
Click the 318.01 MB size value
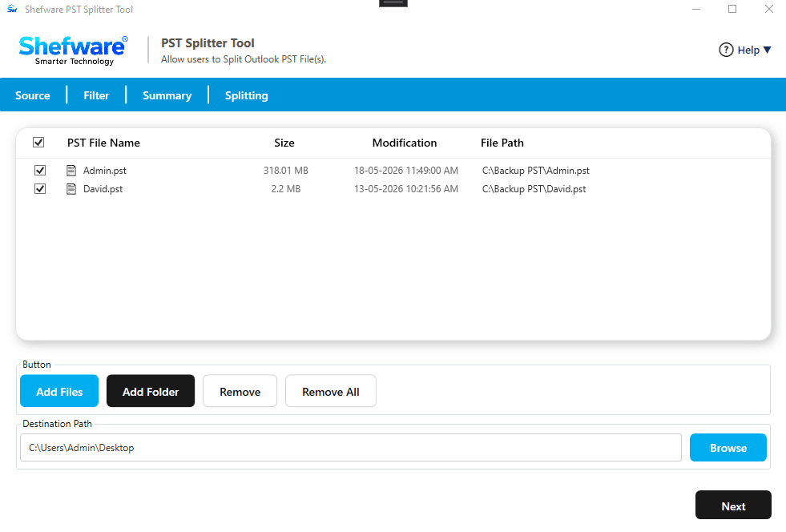286,171
